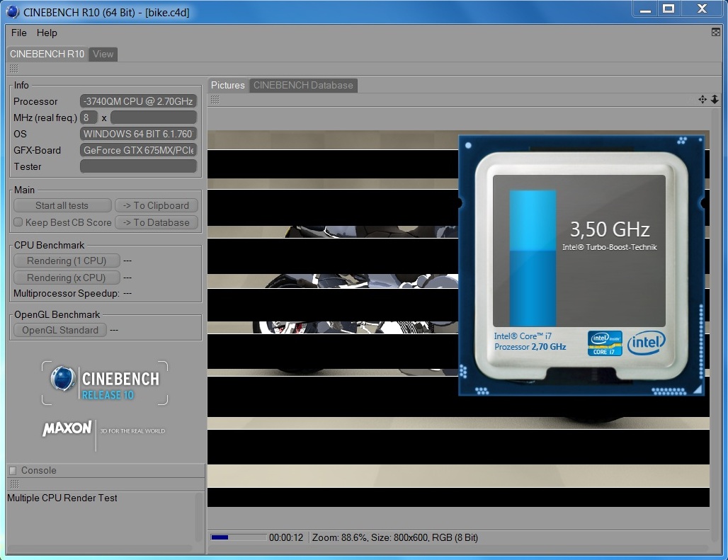The width and height of the screenshot is (728, 560).
Task: Start the OpenGL Standard benchmark
Action: [x=60, y=330]
